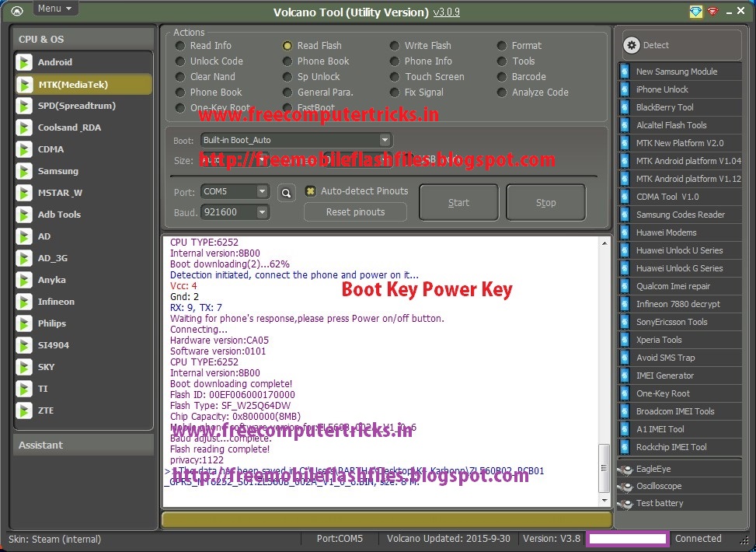Click the Stop button

[545, 203]
